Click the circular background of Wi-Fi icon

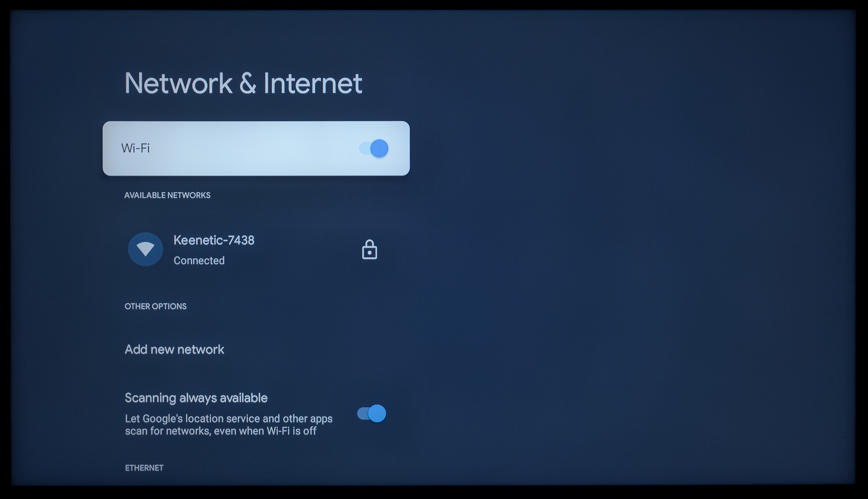tap(145, 249)
